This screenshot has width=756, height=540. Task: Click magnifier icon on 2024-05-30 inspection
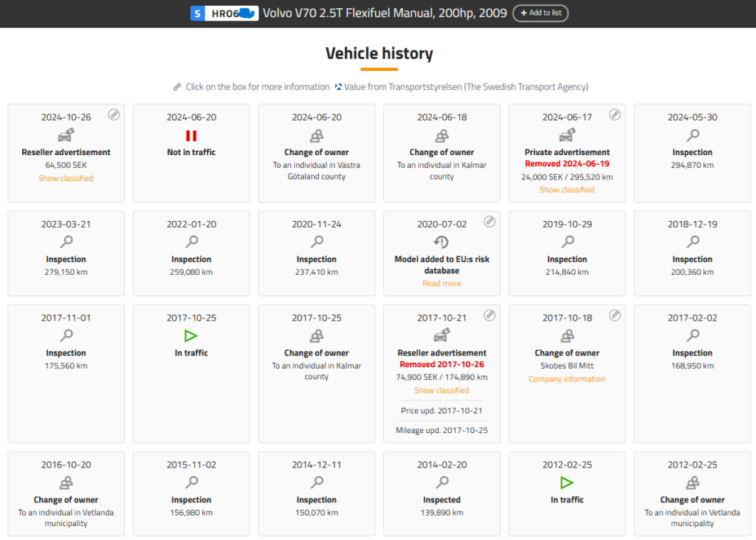[x=693, y=135]
